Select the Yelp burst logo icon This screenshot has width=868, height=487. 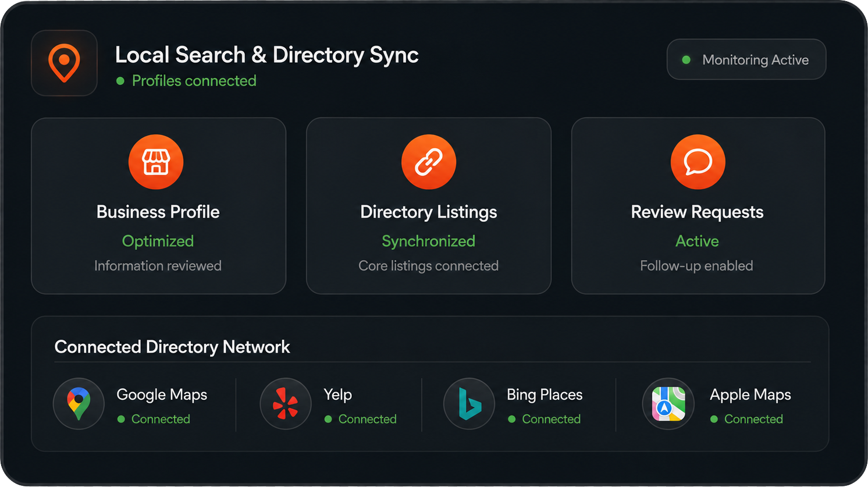286,404
